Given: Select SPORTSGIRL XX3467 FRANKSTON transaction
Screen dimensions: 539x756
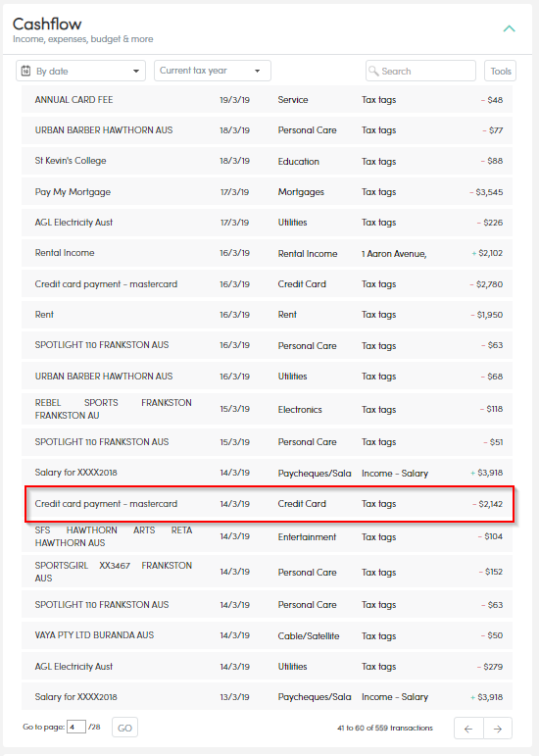Looking at the screenshot, I should coord(267,572).
